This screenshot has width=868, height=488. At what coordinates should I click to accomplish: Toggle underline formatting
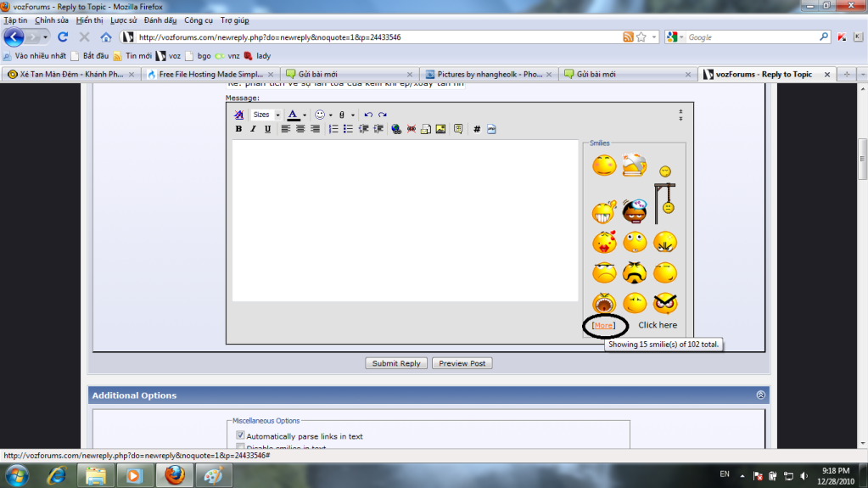click(267, 129)
